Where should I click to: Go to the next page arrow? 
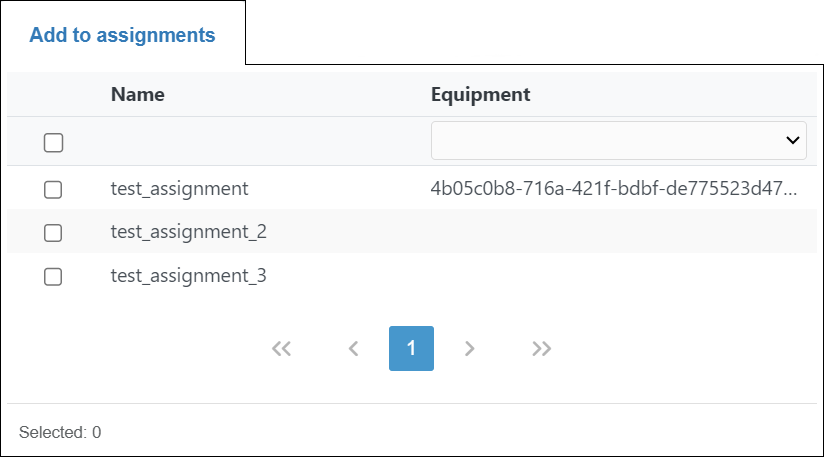(470, 349)
